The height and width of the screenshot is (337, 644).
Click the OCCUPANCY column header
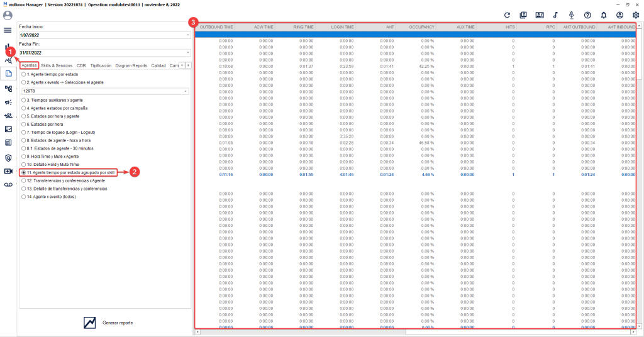[x=416, y=27]
